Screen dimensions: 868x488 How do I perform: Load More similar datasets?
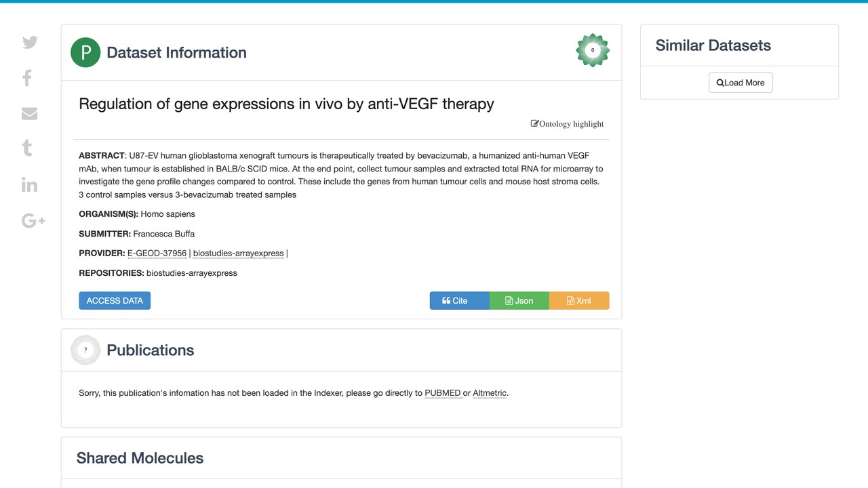pyautogui.click(x=741, y=83)
